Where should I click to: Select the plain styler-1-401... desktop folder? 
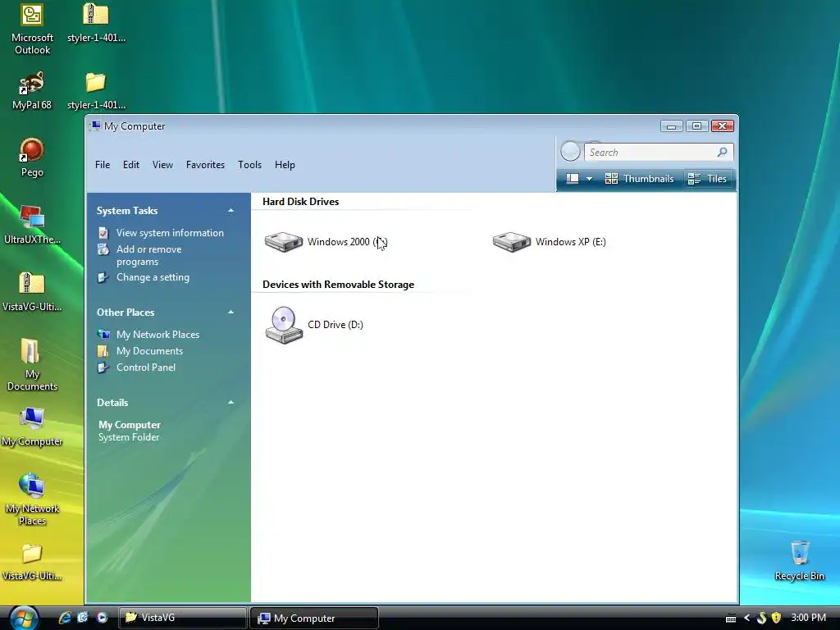(97, 91)
